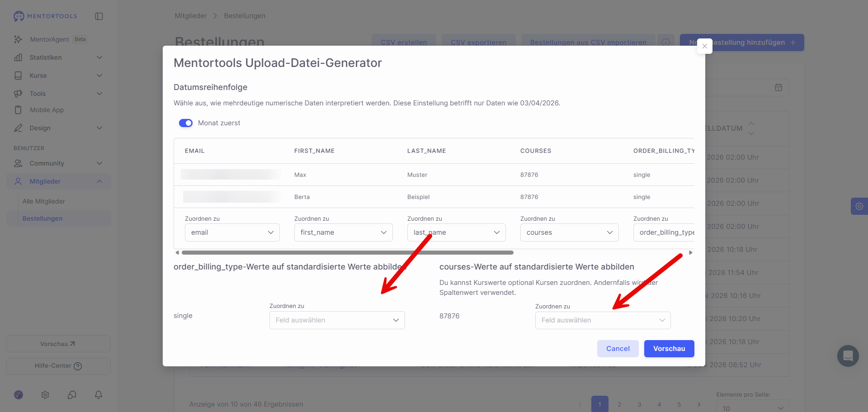
Task: Click the Berta first name cell
Action: pyautogui.click(x=302, y=197)
